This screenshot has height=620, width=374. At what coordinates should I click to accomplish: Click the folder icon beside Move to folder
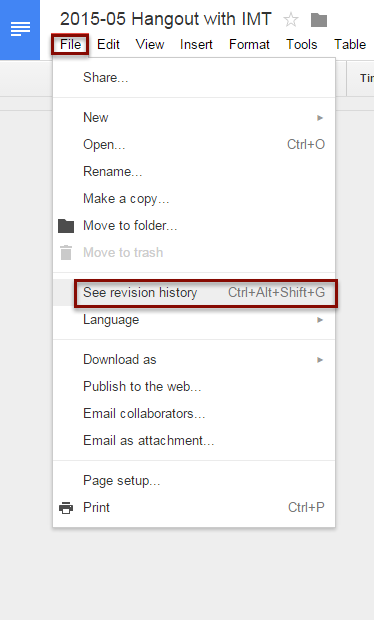tap(66, 226)
